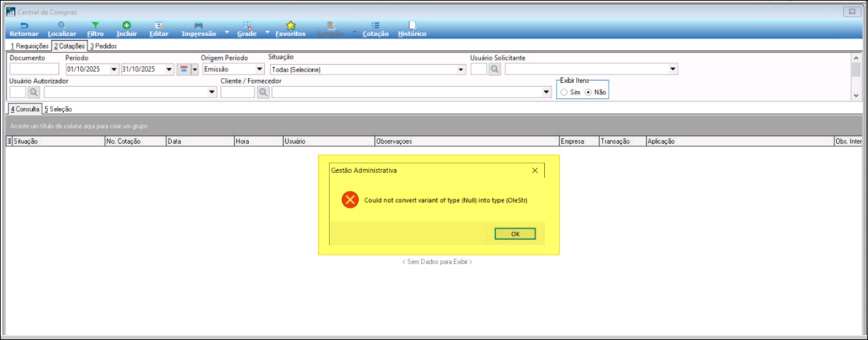Click the Impressão printer icon
The width and height of the screenshot is (868, 340).
pos(199,26)
